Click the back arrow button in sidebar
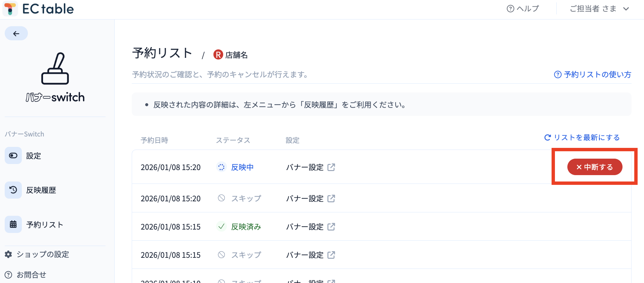This screenshot has width=644, height=283. coord(16,34)
